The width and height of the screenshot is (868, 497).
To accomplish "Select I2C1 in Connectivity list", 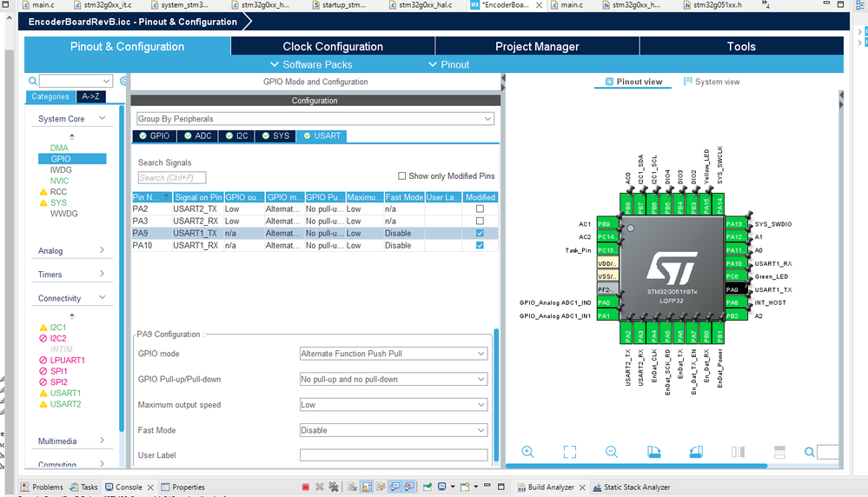I will (x=58, y=328).
